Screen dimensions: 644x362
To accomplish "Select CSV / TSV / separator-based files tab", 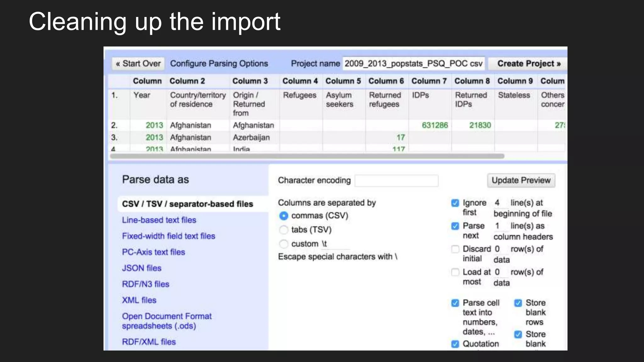I will [x=187, y=204].
